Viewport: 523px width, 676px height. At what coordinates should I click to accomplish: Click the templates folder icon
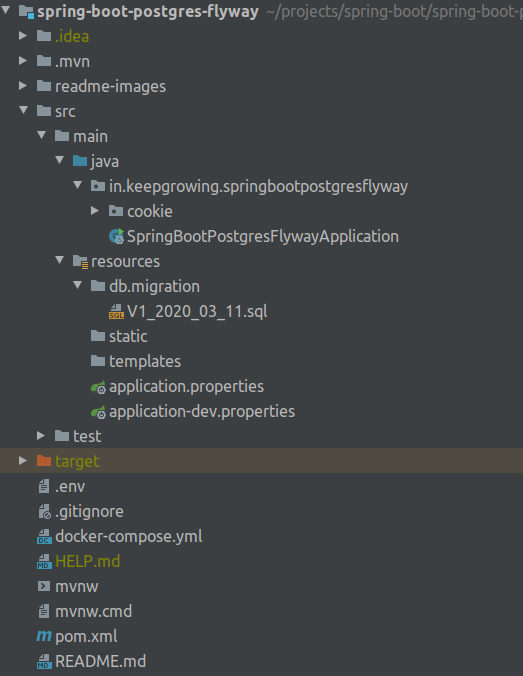[x=98, y=361]
